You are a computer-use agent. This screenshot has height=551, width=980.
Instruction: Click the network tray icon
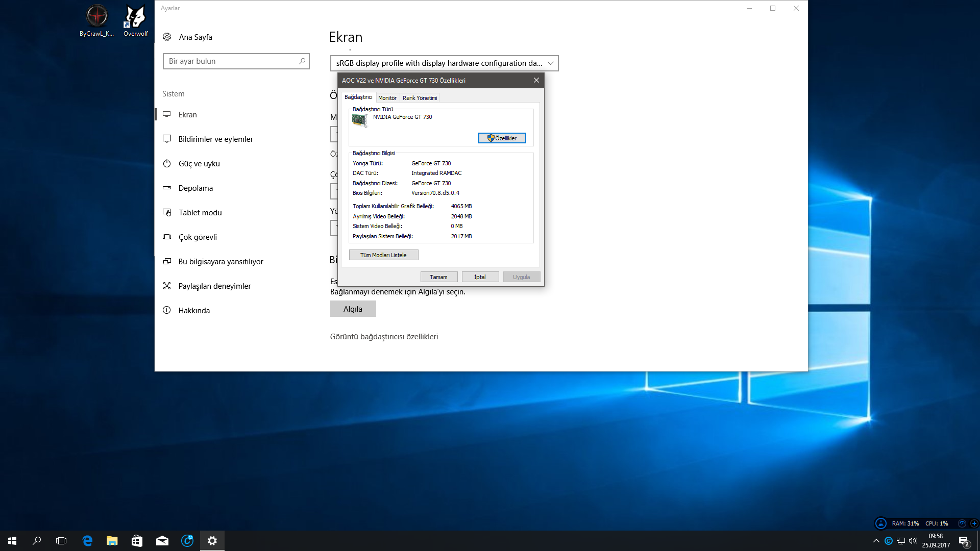coord(901,541)
